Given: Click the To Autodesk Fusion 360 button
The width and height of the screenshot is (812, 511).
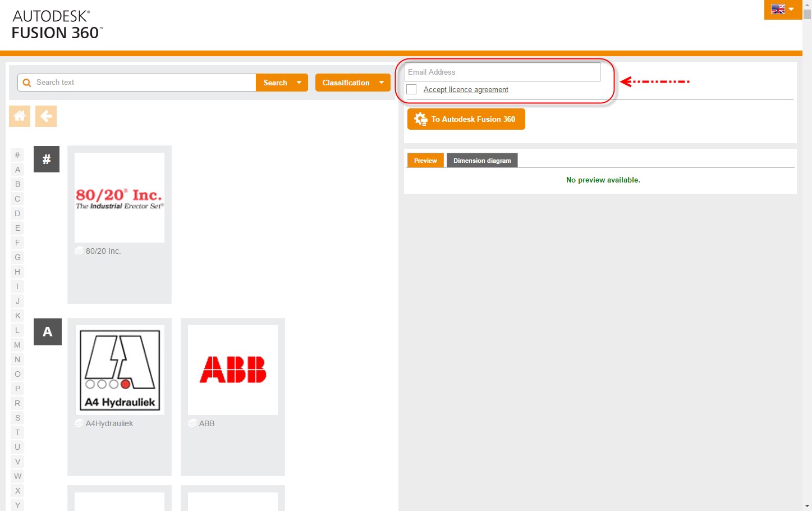Looking at the screenshot, I should tap(466, 119).
